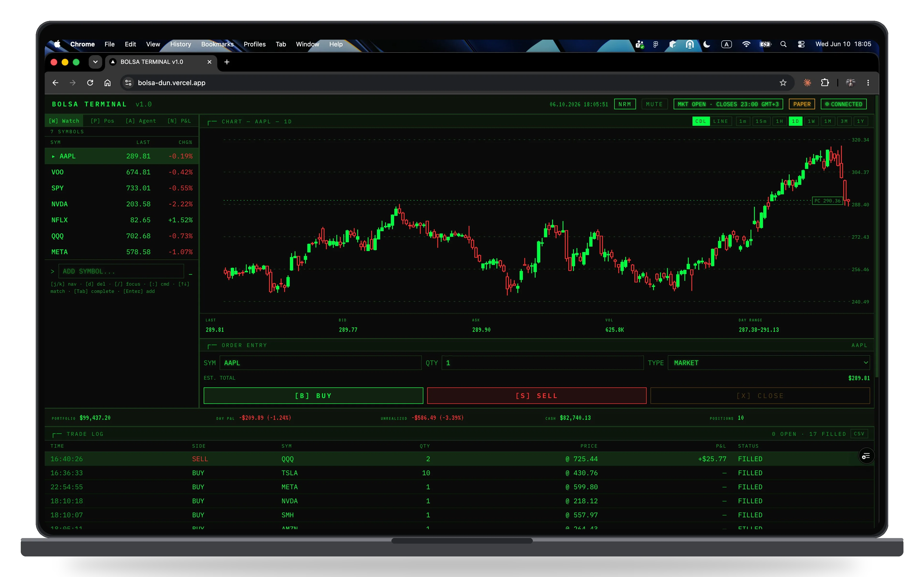Select NFLX in the watchlist
Image resolution: width=924 pixels, height=577 pixels.
[122, 220]
